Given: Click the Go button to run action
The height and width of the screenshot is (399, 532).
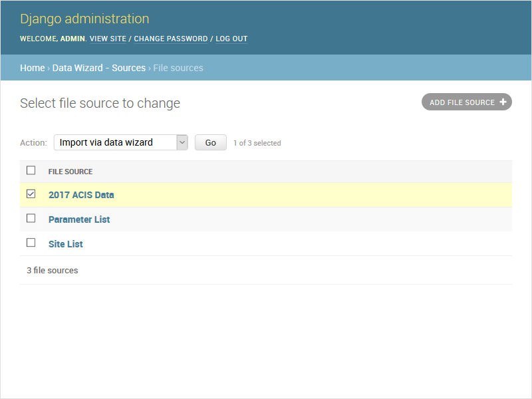Looking at the screenshot, I should point(210,142).
